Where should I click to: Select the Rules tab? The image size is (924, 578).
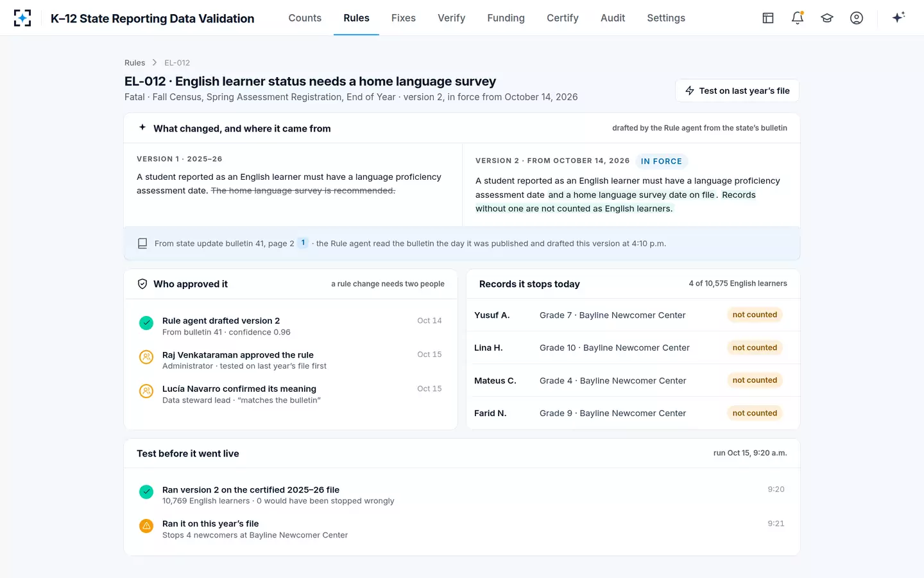tap(356, 18)
